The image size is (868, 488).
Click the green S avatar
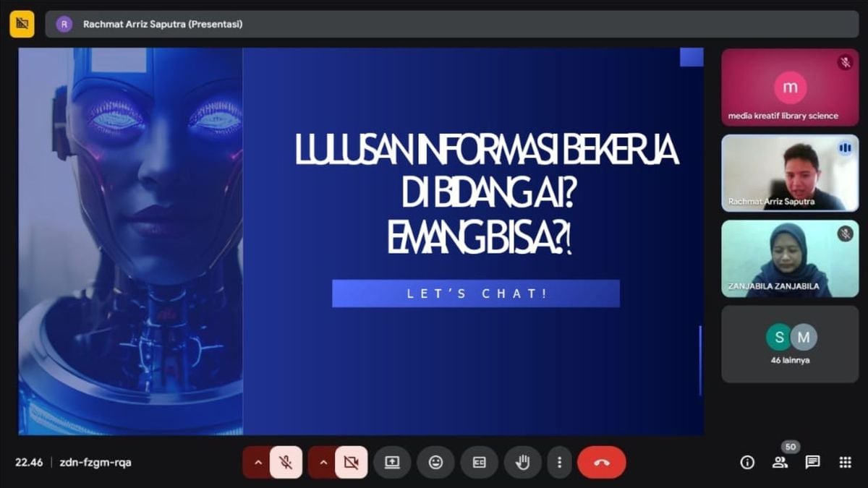tap(779, 337)
